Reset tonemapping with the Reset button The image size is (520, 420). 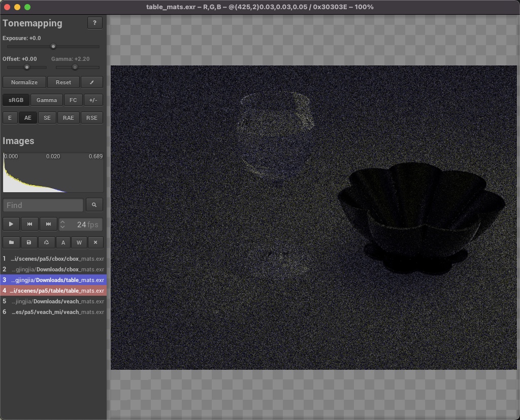tap(63, 82)
